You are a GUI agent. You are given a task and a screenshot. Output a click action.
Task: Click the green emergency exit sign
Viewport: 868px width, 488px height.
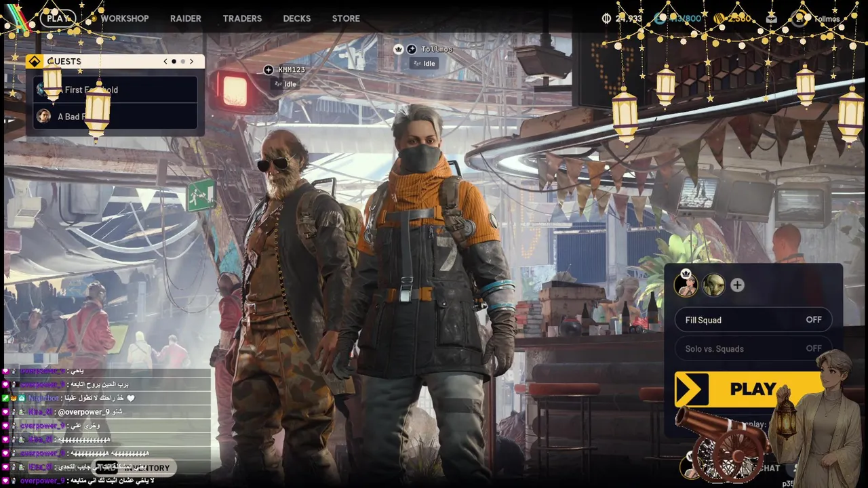(x=201, y=195)
